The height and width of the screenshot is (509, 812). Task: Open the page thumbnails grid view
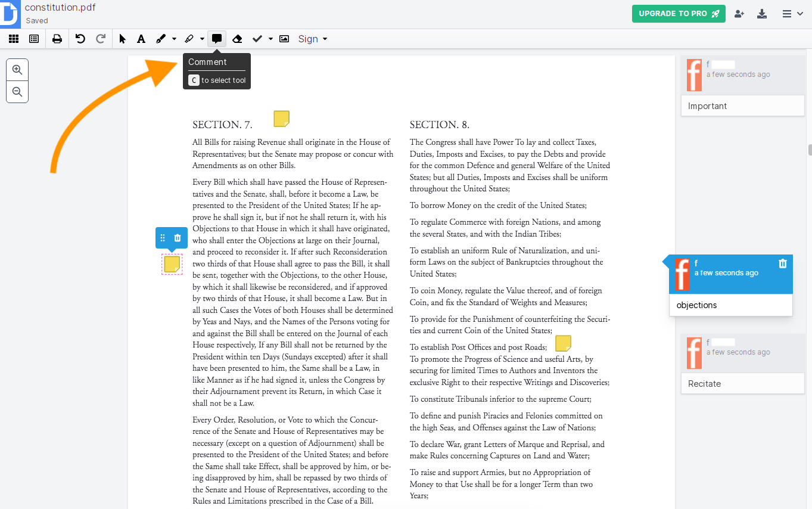pyautogui.click(x=14, y=39)
